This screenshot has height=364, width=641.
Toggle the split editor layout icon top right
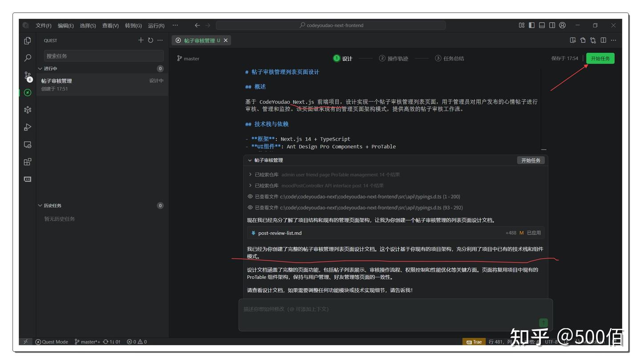(x=603, y=40)
